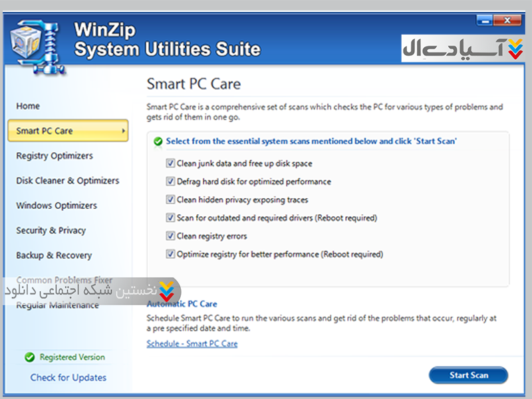Open the Schedule - Smart PC Care link

pos(192,344)
